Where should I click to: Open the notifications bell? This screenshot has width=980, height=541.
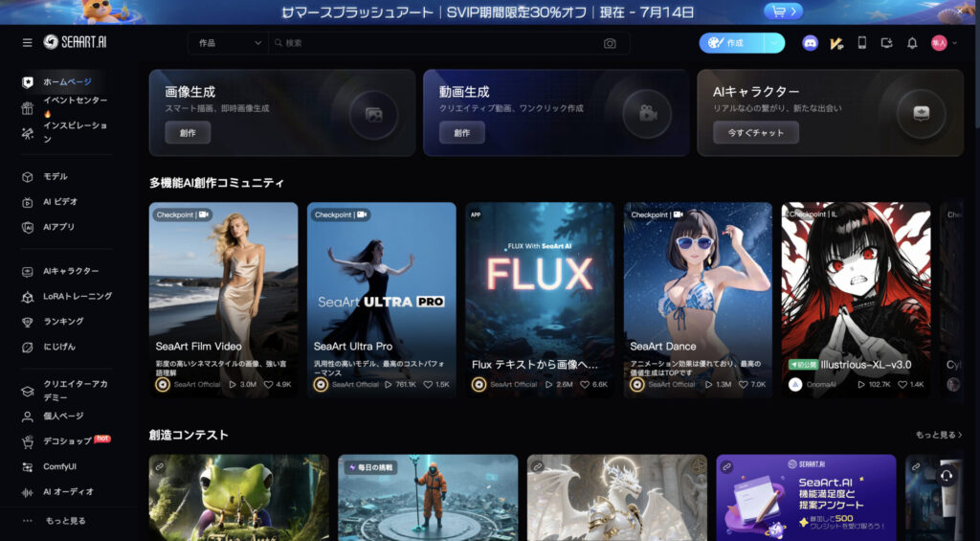[x=912, y=42]
